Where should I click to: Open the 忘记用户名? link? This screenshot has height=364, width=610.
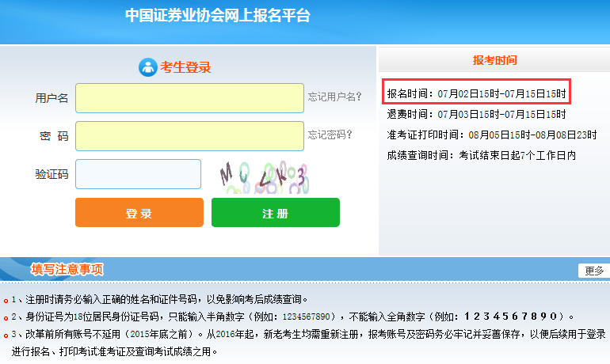[x=334, y=97]
